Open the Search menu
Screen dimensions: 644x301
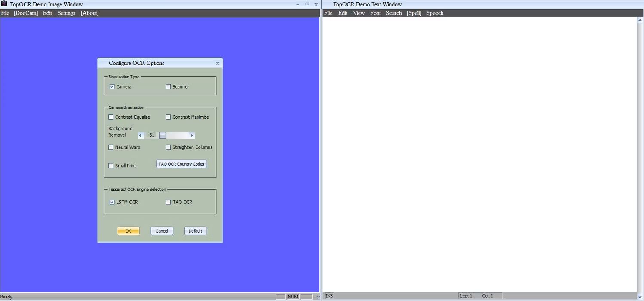click(x=394, y=13)
